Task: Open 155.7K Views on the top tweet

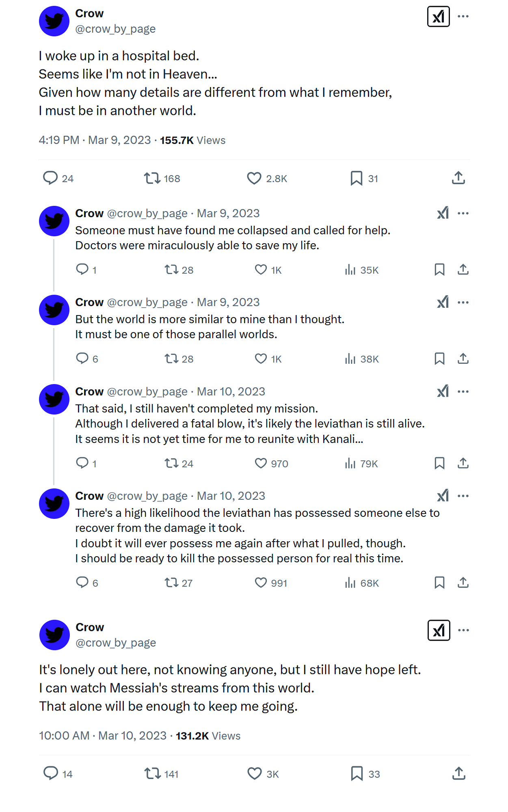Action: (x=192, y=140)
